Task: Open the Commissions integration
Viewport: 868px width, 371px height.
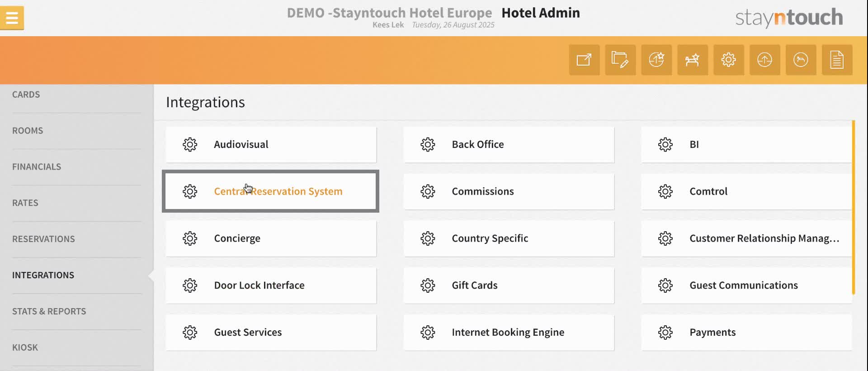Action: [x=509, y=191]
